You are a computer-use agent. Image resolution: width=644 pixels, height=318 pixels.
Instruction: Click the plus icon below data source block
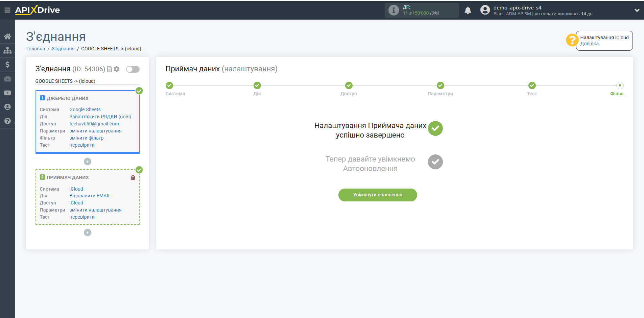pos(88,162)
